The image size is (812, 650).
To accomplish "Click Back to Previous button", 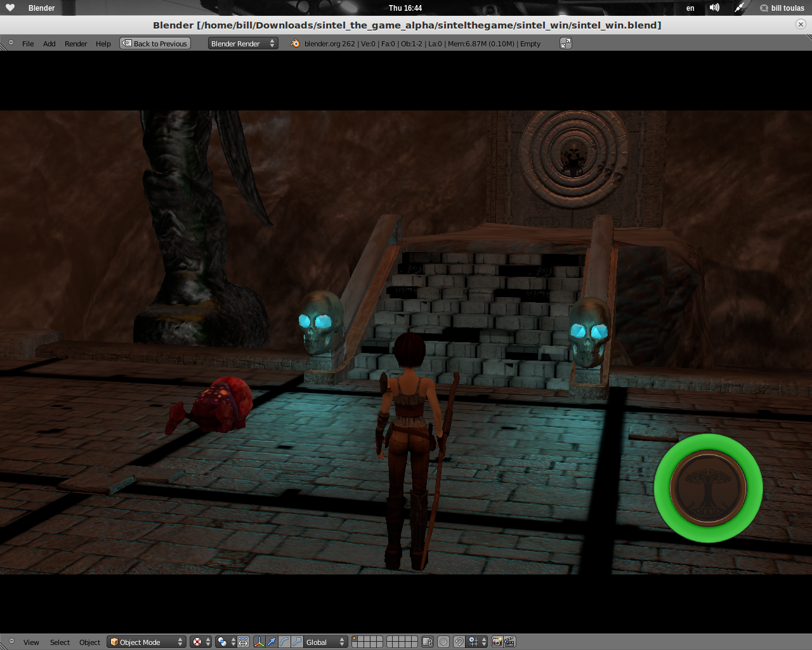I will (155, 43).
